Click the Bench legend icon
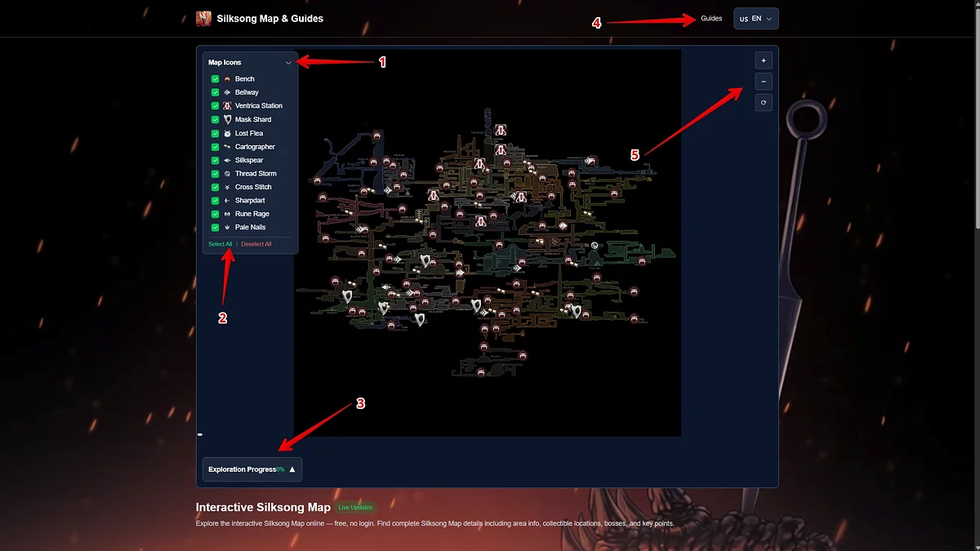Image resolution: width=980 pixels, height=551 pixels. click(227, 79)
